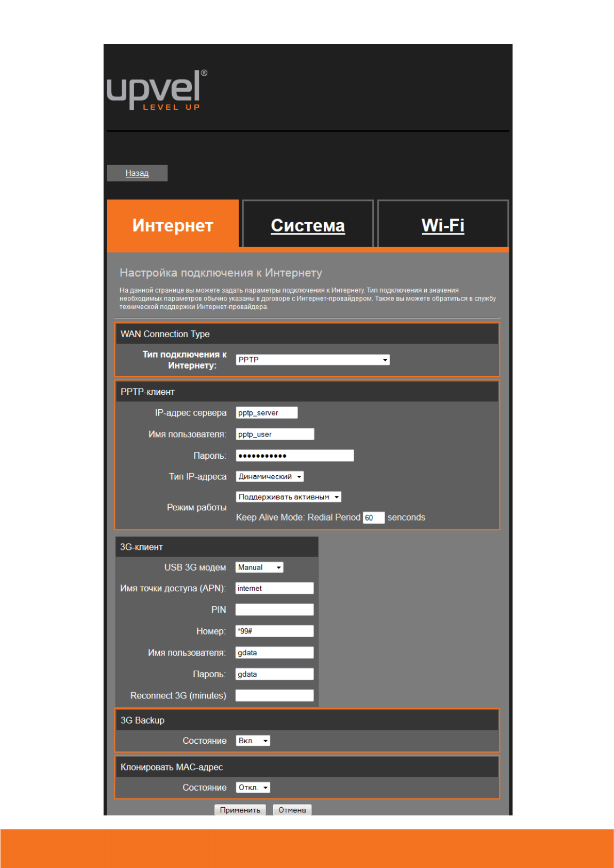Screen dimensions: 614x868
Task: Open the Режим работы dropdown
Action: [x=288, y=497]
